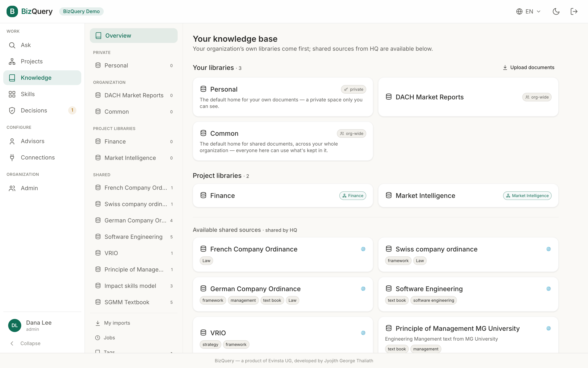Select Swiss company ordin... in the shared list
The height and width of the screenshot is (368, 588).
click(x=134, y=204)
